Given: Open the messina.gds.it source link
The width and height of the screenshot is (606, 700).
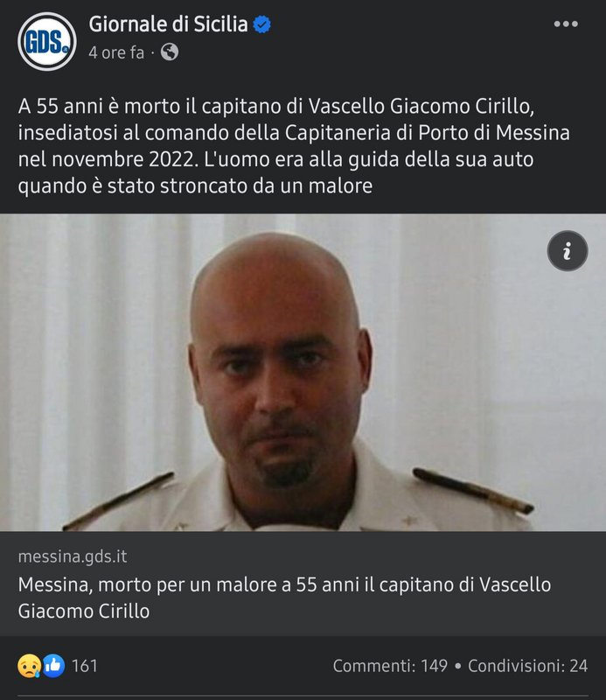Looking at the screenshot, I should coord(73,556).
